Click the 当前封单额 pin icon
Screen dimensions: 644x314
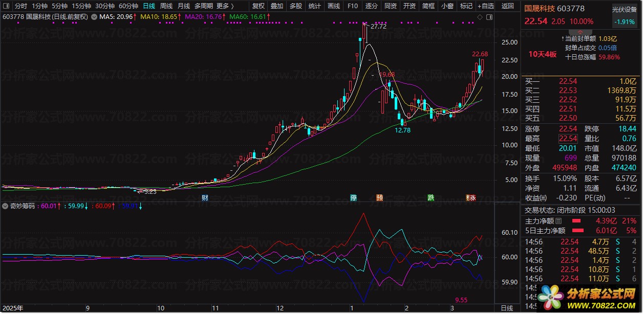pos(562,38)
